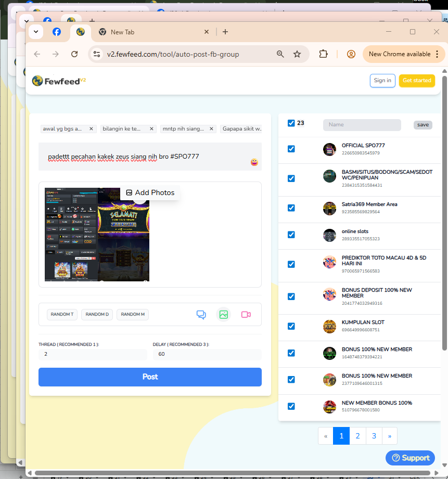
Task: Click New Chrome available button
Action: [400, 54]
